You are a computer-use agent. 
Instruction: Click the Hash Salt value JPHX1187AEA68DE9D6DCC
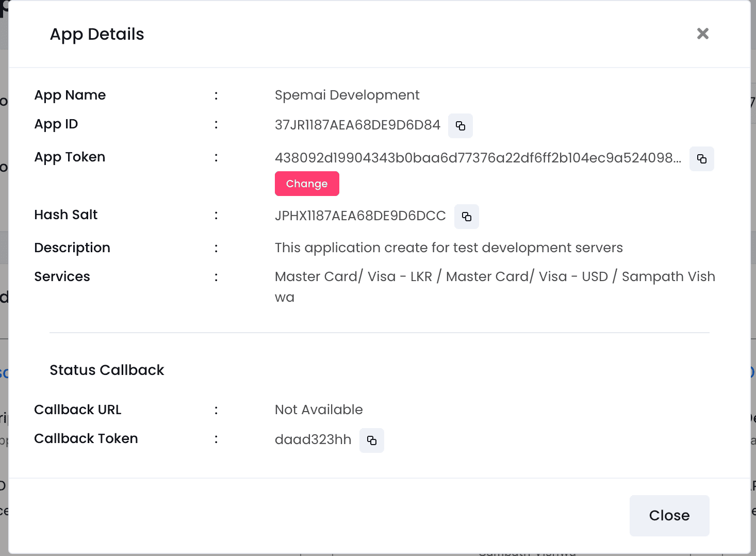point(360,216)
